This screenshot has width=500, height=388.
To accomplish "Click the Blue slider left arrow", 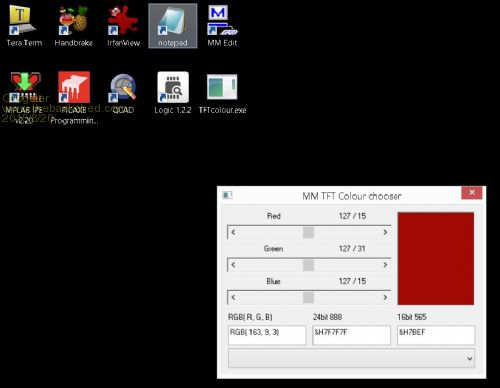I will coord(233,297).
